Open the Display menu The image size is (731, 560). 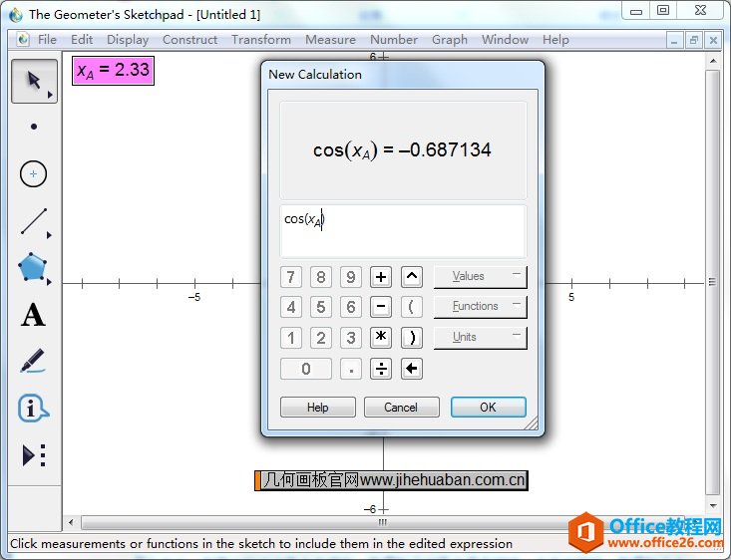point(128,40)
